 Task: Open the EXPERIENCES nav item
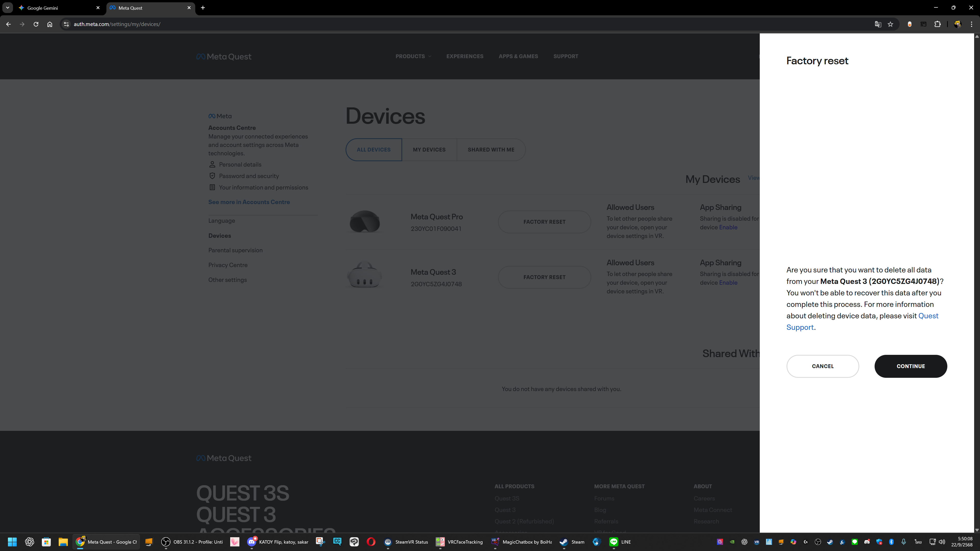(465, 56)
